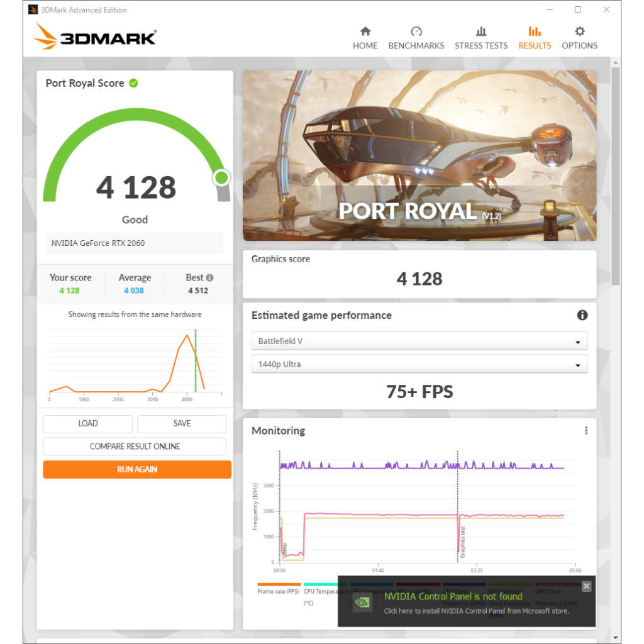Open the HOME tab
The image size is (644, 644).
tap(365, 38)
